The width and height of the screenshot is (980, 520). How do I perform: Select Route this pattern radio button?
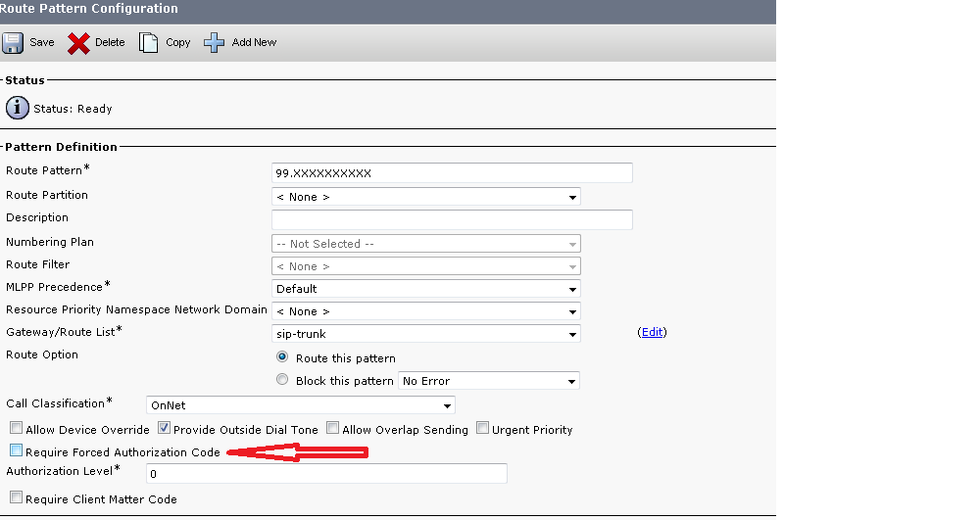pos(282,356)
